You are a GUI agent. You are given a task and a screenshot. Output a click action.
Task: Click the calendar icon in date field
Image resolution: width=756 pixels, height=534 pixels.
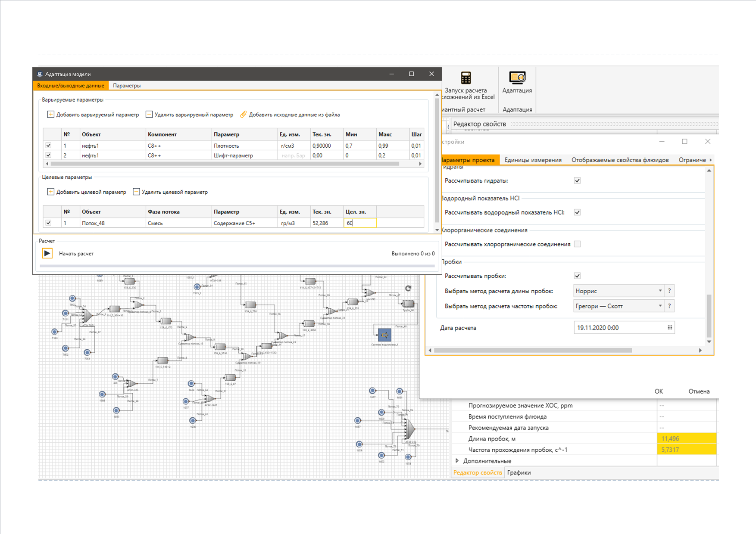coord(670,327)
